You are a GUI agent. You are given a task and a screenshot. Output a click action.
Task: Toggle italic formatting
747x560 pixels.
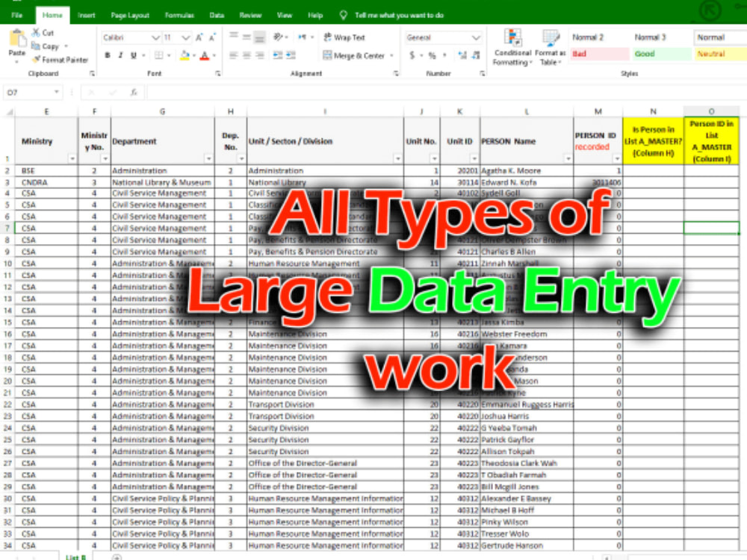[x=120, y=55]
